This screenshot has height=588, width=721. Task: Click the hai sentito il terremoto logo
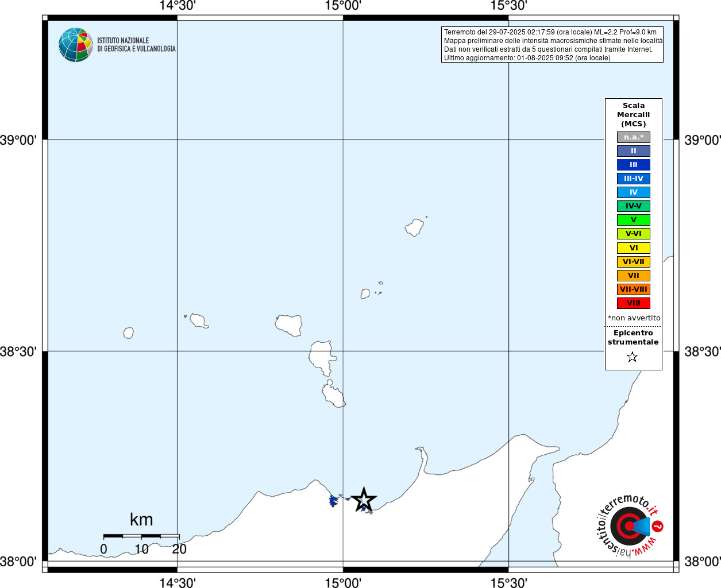click(x=630, y=525)
